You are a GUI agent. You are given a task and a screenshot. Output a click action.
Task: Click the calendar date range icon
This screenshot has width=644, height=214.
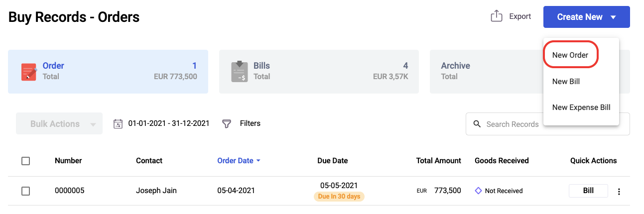pos(118,123)
